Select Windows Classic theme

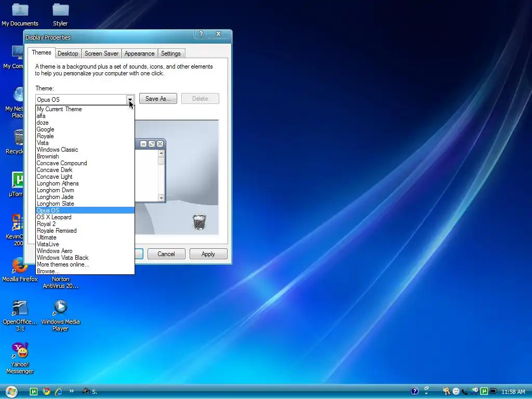(85, 150)
